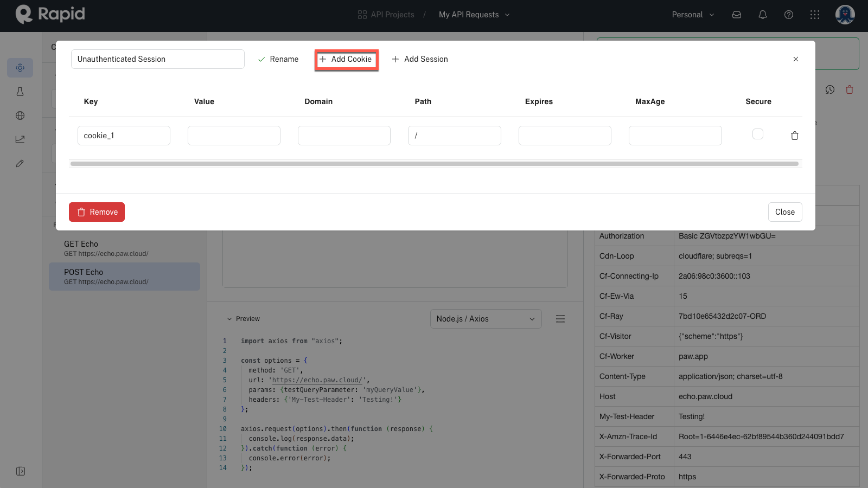
Task: Click the Cf-Connecting-Ip value
Action: 714,276
